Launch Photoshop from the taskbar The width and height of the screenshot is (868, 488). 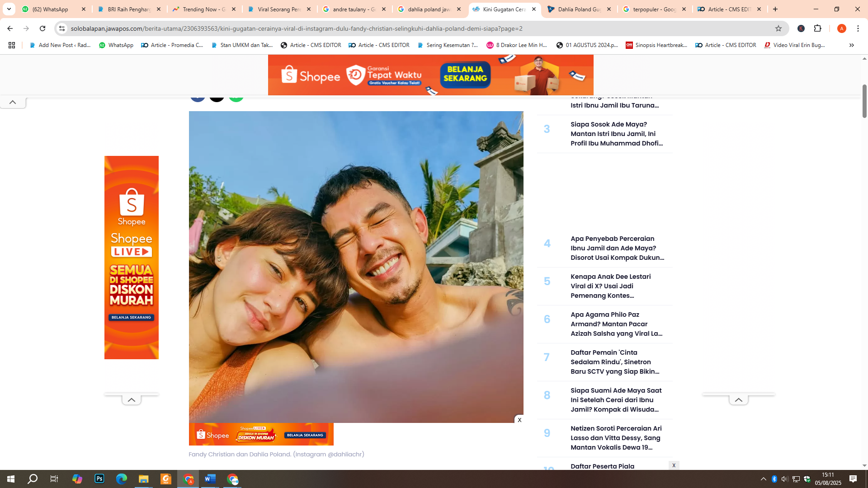coord(99,479)
